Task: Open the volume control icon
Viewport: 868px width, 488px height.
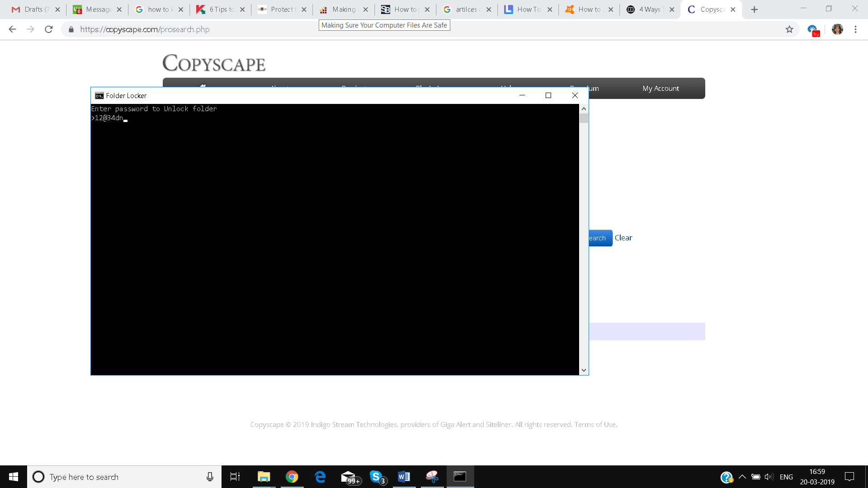Action: tap(769, 477)
